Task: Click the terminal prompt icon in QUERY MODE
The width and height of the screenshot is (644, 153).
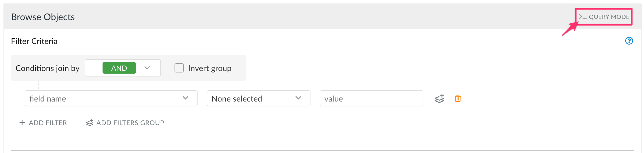Action: (583, 17)
